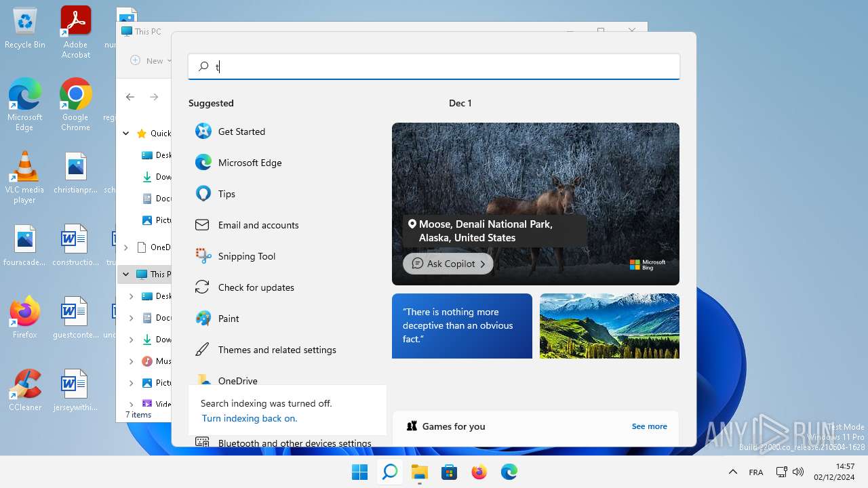Open Microsoft Store from the taskbar
The image size is (868, 488).
(x=450, y=472)
